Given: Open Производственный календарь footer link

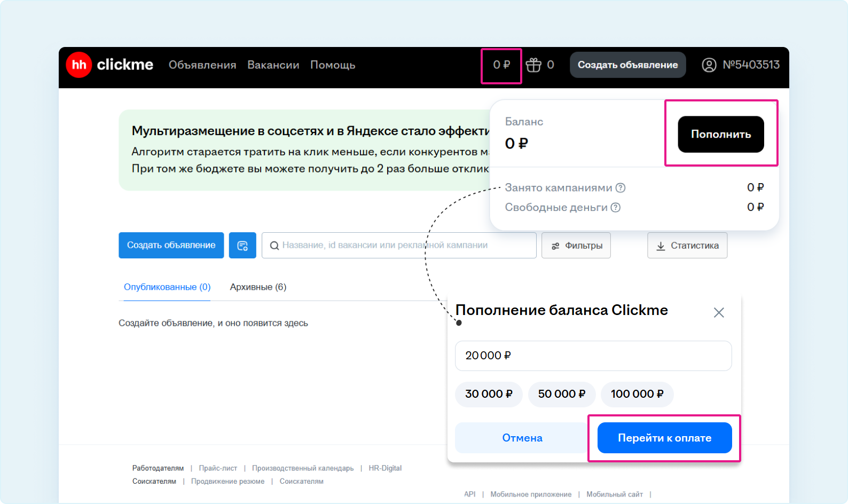Looking at the screenshot, I should [303, 468].
